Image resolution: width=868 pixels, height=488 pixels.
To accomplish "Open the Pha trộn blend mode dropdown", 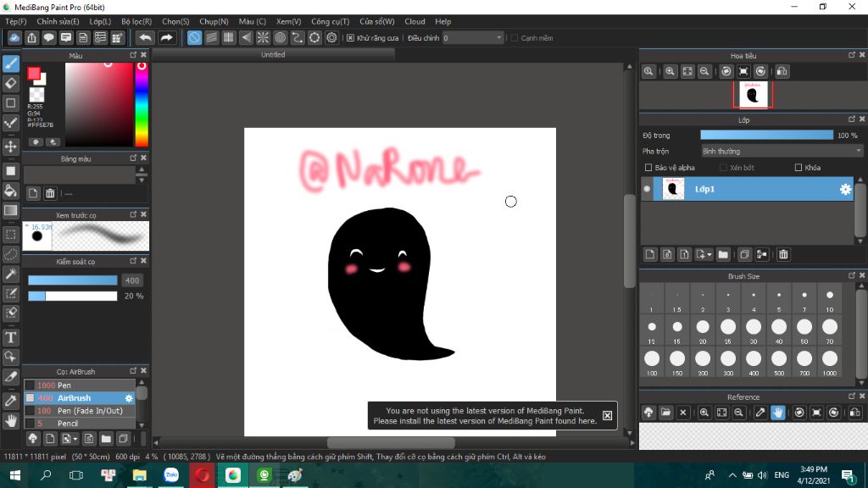I will point(781,151).
